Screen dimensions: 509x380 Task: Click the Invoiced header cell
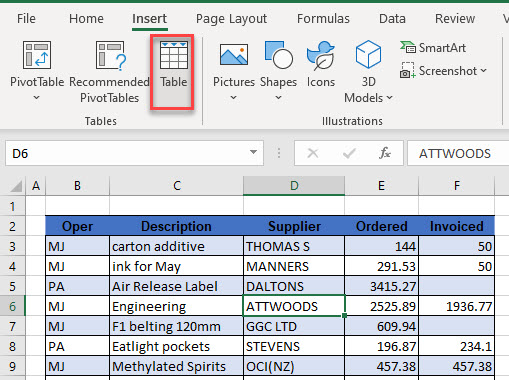[x=457, y=226]
